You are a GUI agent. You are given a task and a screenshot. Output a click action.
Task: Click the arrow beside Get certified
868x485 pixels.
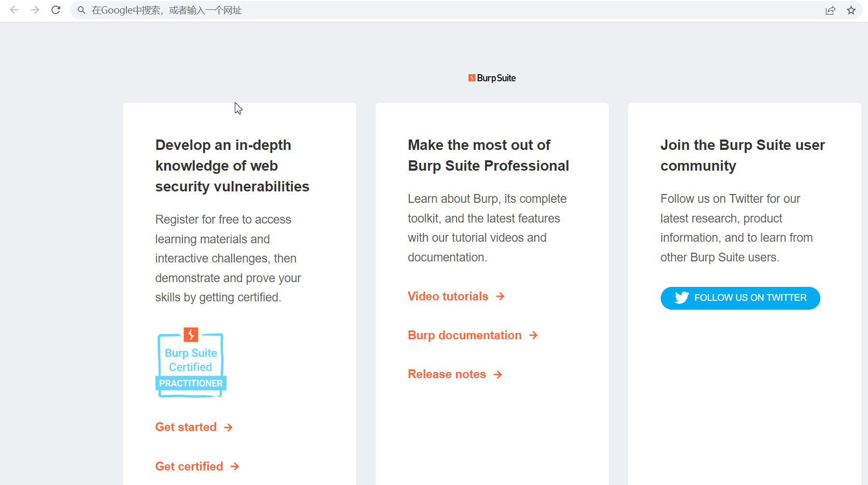coord(235,467)
